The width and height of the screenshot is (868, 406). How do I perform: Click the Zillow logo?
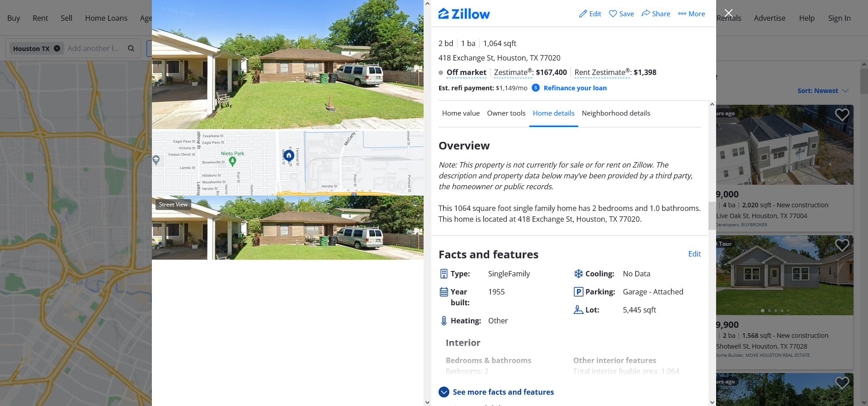464,14
